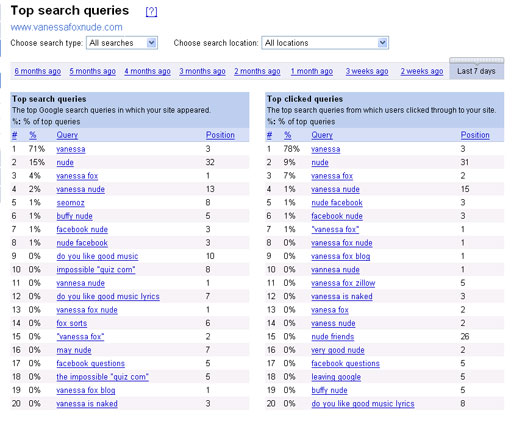This screenshot has width=525, height=424.
Task: Click the 71% value in top search queries
Action: 36,149
